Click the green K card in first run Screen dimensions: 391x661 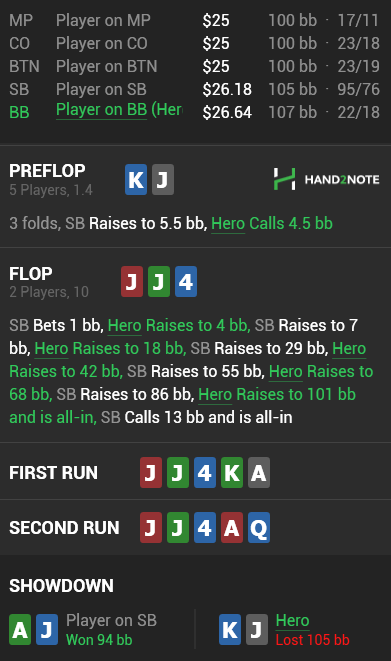tap(232, 473)
